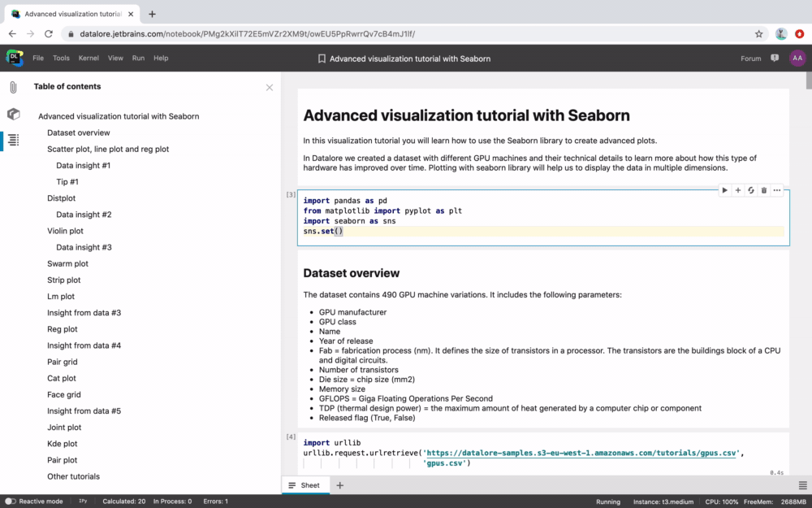The height and width of the screenshot is (508, 812).
Task: Click Instance: t3.medium in status bar
Action: 663,501
